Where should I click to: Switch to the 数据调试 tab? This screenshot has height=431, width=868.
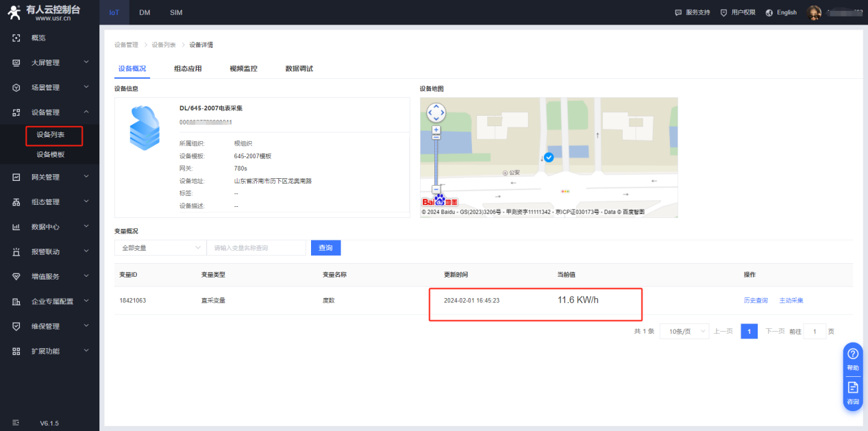(299, 69)
